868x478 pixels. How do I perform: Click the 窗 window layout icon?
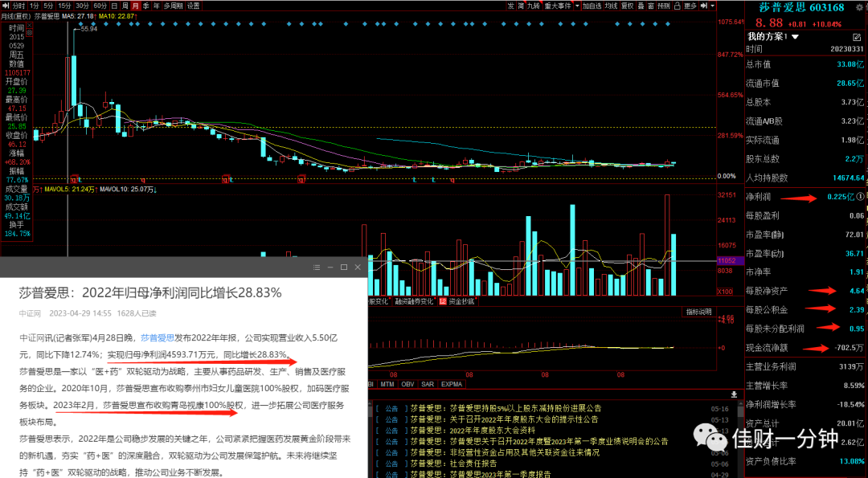point(651,6)
